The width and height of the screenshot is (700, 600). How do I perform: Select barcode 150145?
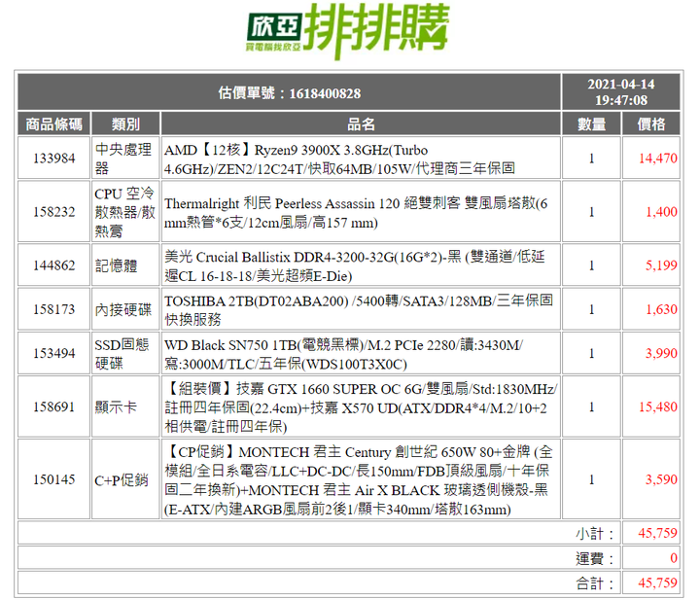[54, 479]
